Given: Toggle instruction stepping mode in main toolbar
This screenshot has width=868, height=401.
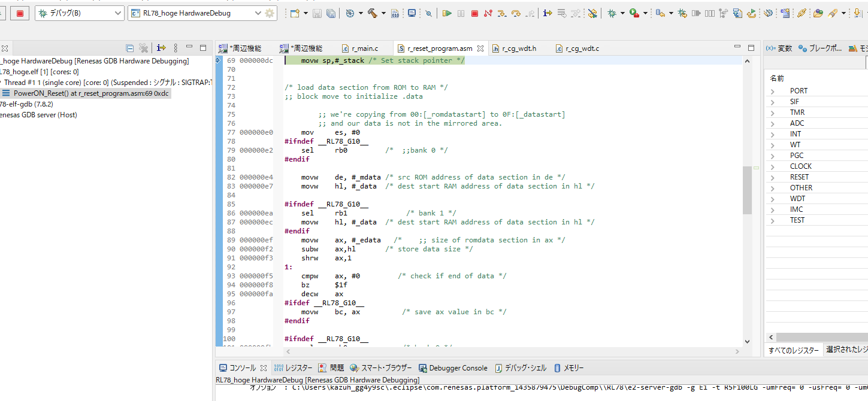Looking at the screenshot, I should click(x=548, y=13).
